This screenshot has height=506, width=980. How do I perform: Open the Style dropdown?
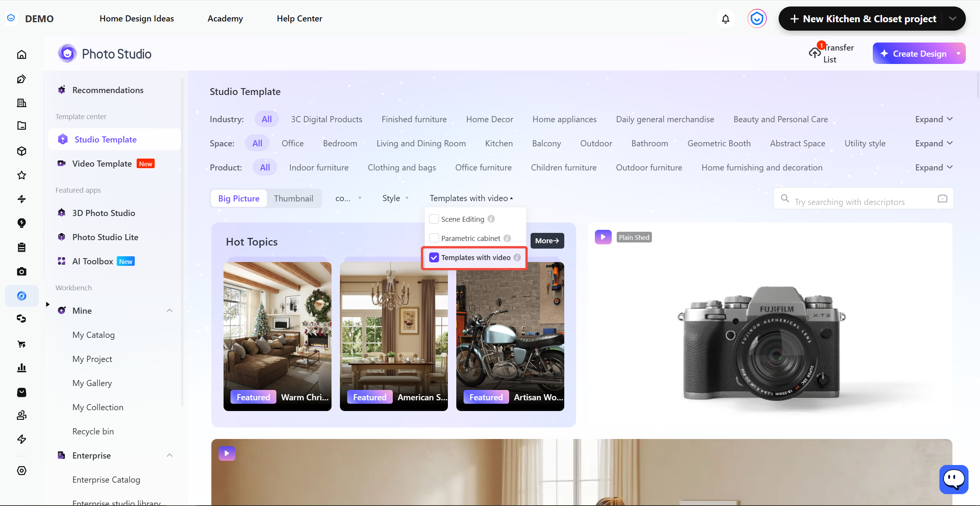[x=395, y=198]
